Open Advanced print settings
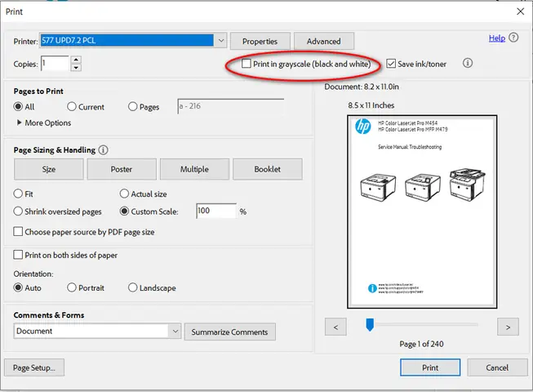533x392 pixels. click(323, 41)
